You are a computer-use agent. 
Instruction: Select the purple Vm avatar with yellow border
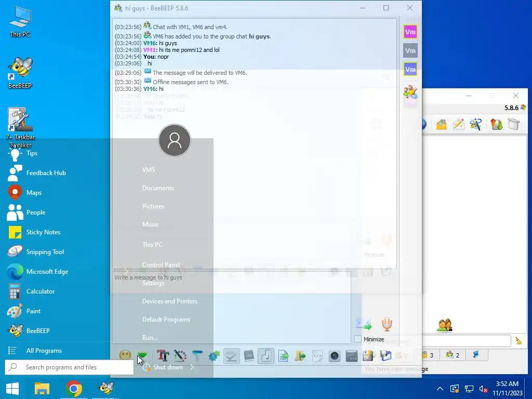pos(410,70)
